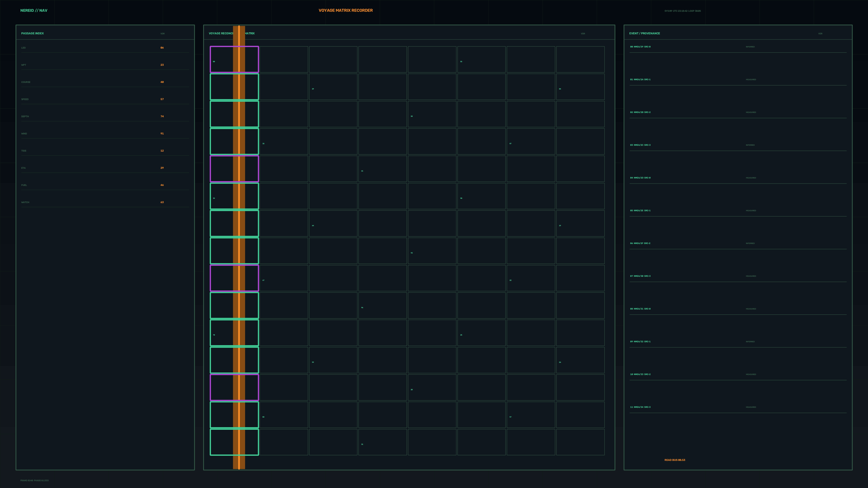Click the Passage Index panel title
The width and height of the screenshot is (868, 488).
pos(32,33)
